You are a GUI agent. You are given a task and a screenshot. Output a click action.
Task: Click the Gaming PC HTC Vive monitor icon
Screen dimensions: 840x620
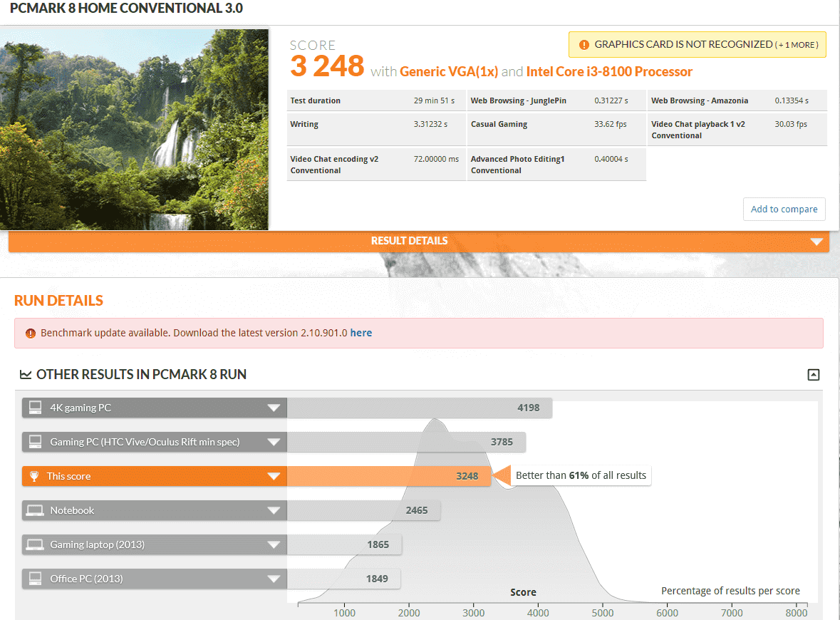[35, 442]
